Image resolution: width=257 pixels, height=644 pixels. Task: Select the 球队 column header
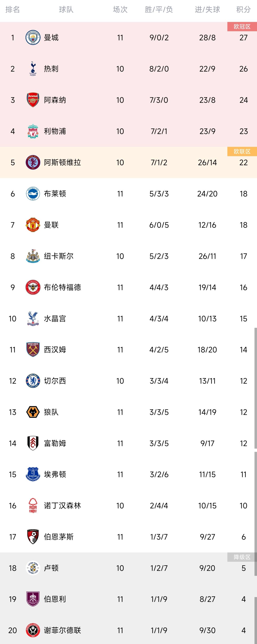click(66, 9)
